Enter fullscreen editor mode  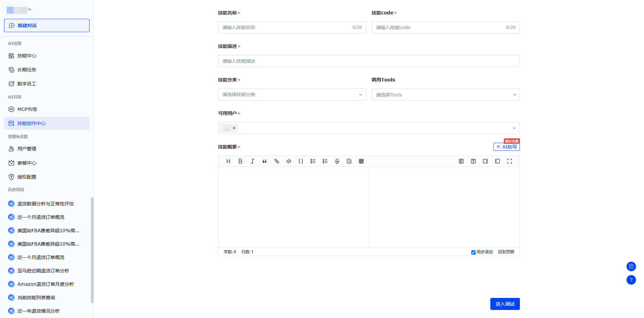click(509, 161)
